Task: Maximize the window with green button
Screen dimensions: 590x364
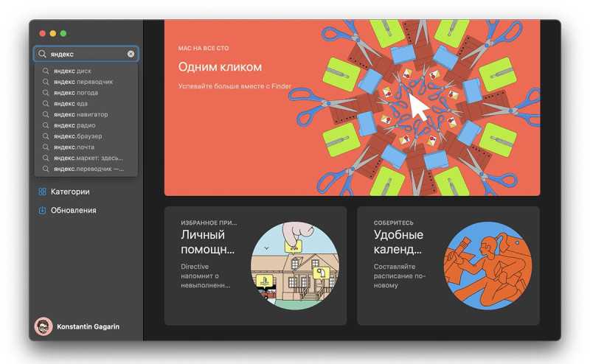Action: pyautogui.click(x=63, y=33)
